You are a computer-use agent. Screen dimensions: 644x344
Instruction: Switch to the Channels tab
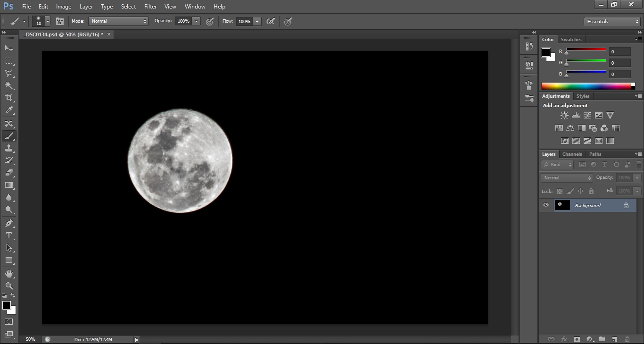pos(572,154)
